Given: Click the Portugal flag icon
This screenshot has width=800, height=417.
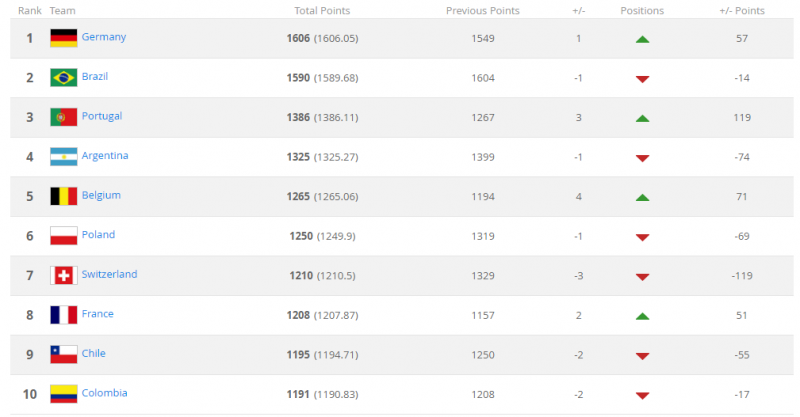Looking at the screenshot, I should (64, 117).
